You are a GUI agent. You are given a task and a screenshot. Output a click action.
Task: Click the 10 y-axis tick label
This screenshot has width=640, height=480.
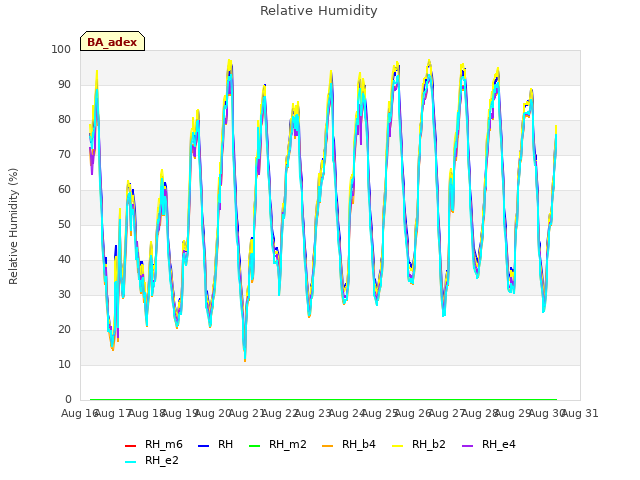64,364
